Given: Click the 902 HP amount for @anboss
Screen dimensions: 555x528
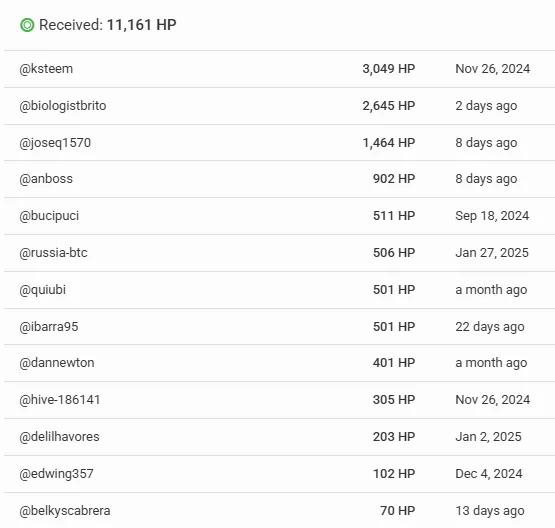Looking at the screenshot, I should coord(394,179).
